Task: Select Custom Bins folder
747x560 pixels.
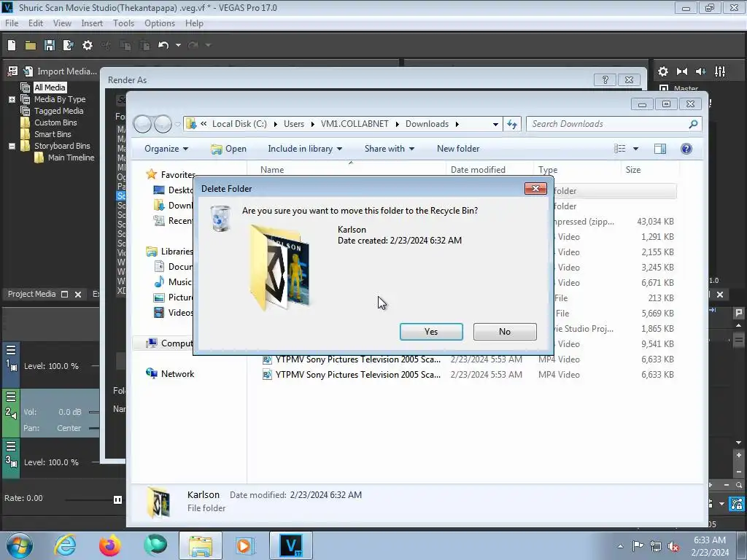Action: click(x=55, y=122)
